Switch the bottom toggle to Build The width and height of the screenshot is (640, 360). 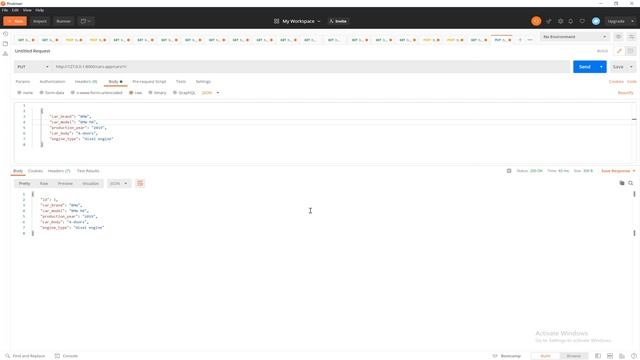tap(546, 356)
